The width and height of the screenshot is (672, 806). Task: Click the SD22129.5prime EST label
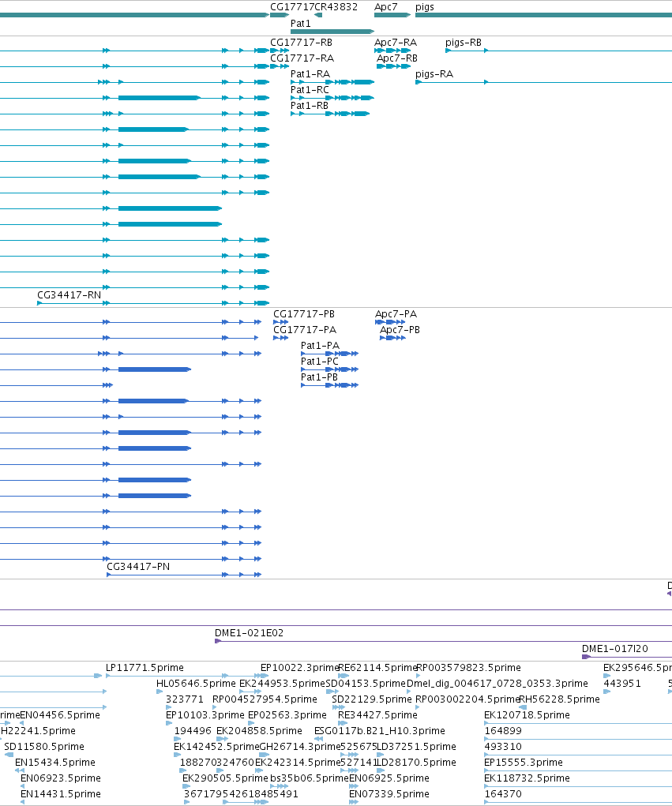(x=372, y=699)
